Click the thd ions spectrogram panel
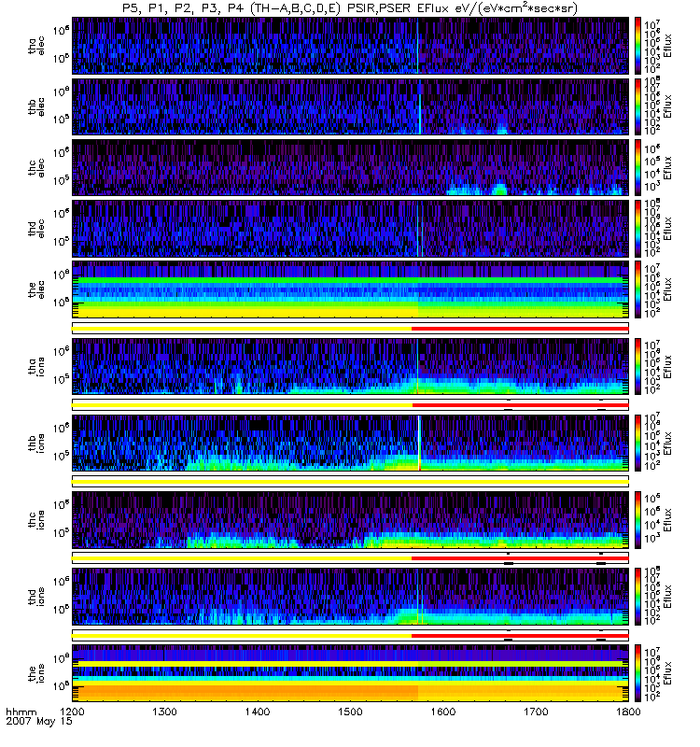Screen dimensions: 700x747 coord(351,597)
